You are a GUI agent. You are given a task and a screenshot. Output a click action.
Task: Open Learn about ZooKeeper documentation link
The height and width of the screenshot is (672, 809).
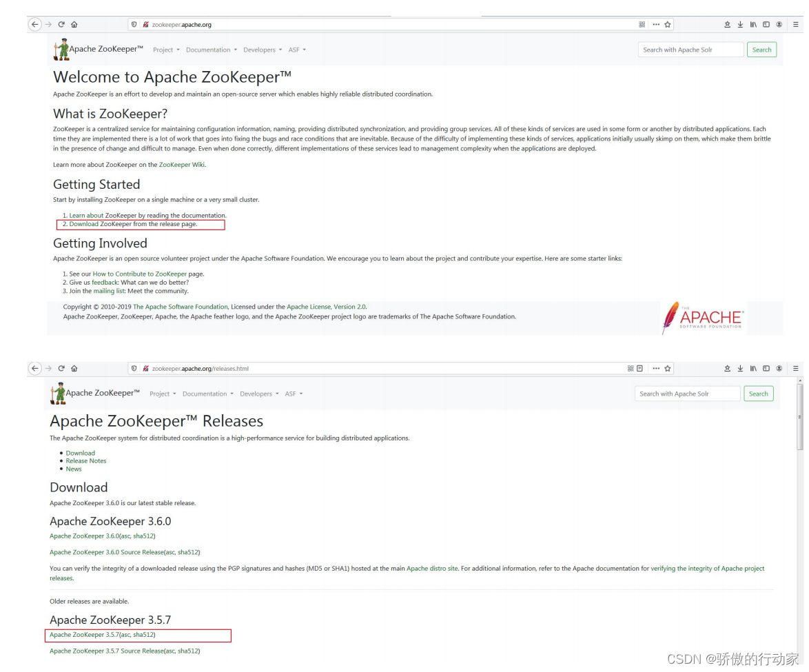coord(86,216)
